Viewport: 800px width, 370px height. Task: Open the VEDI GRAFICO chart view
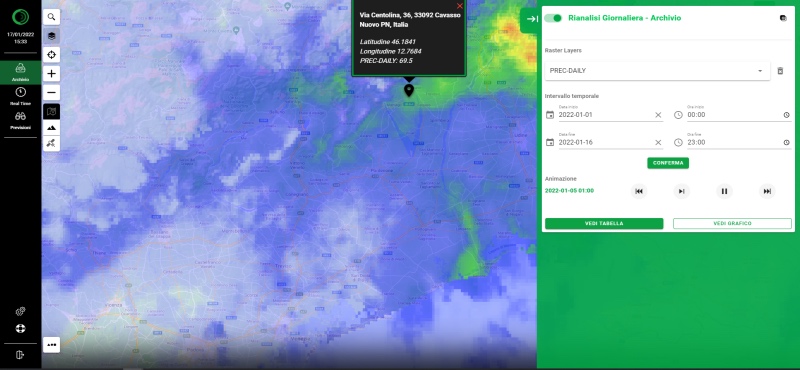732,224
